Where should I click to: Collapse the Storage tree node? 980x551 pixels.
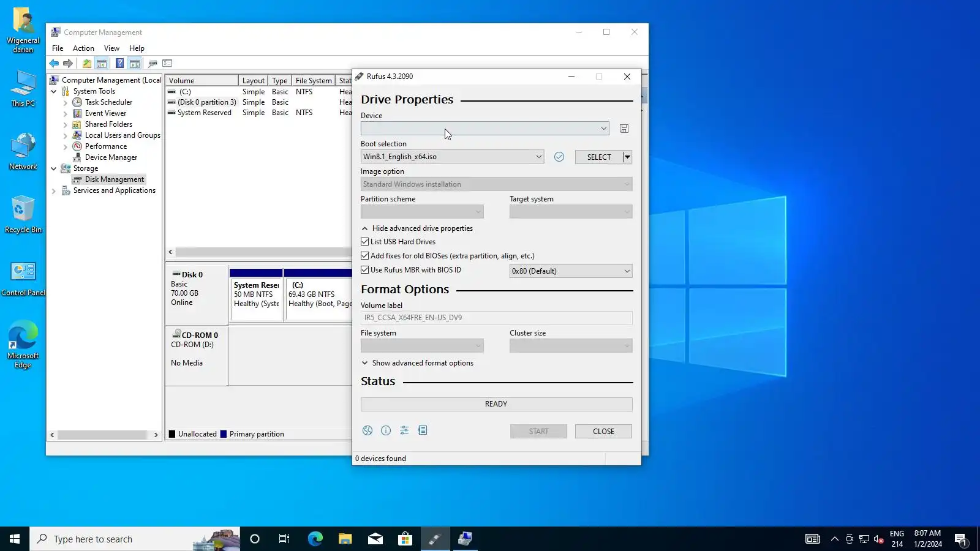tap(54, 168)
